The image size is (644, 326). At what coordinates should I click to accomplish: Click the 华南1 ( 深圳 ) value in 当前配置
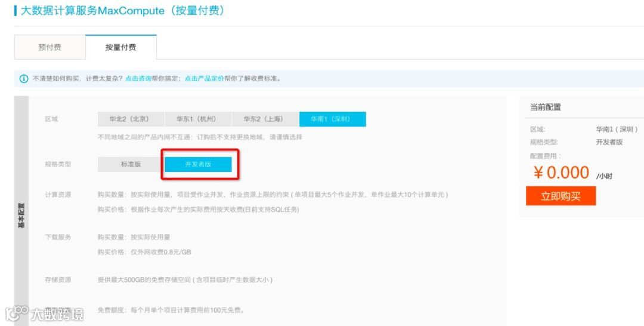coord(617,130)
